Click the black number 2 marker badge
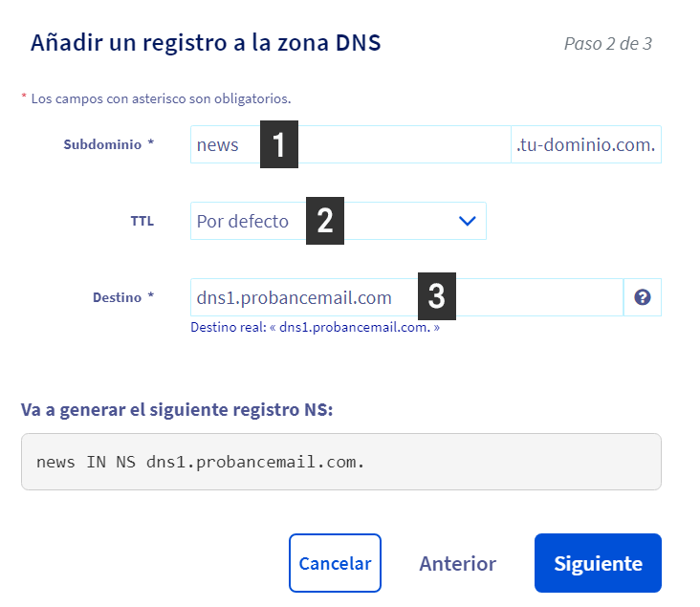 [x=325, y=221]
